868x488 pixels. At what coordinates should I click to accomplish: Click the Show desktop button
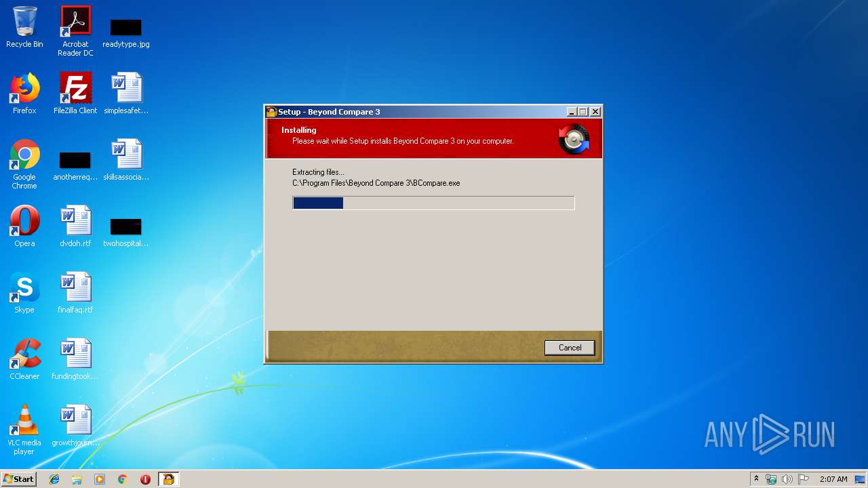click(861, 479)
